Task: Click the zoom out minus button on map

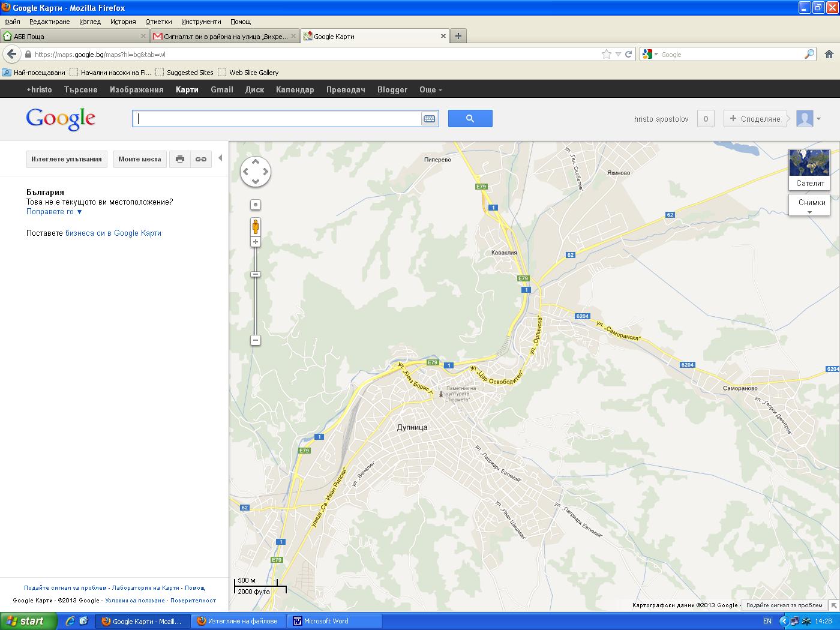Action: 256,340
